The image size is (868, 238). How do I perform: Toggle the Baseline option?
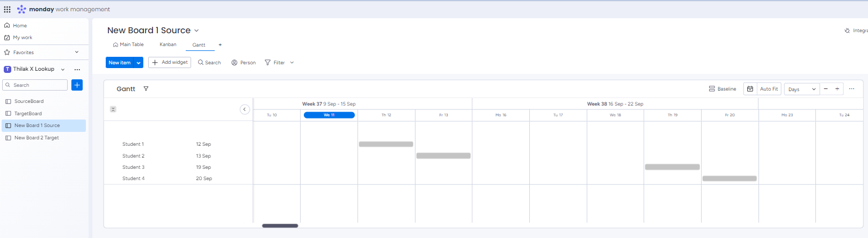click(723, 89)
